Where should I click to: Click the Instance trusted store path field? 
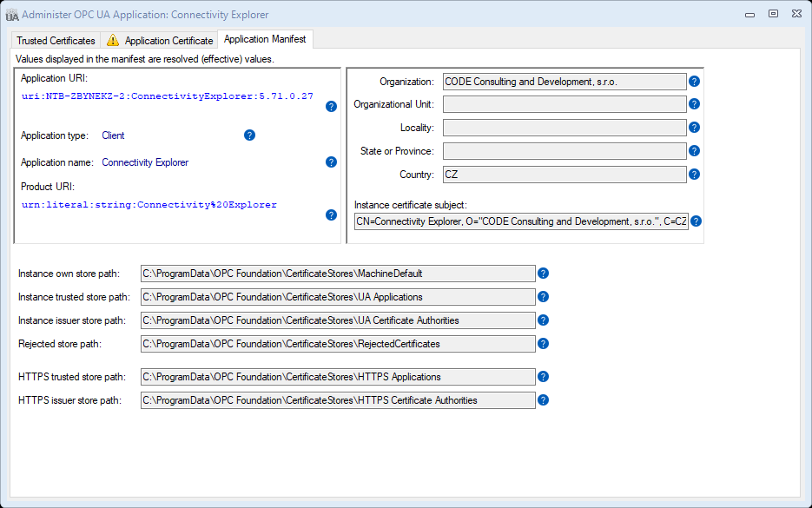(x=338, y=297)
